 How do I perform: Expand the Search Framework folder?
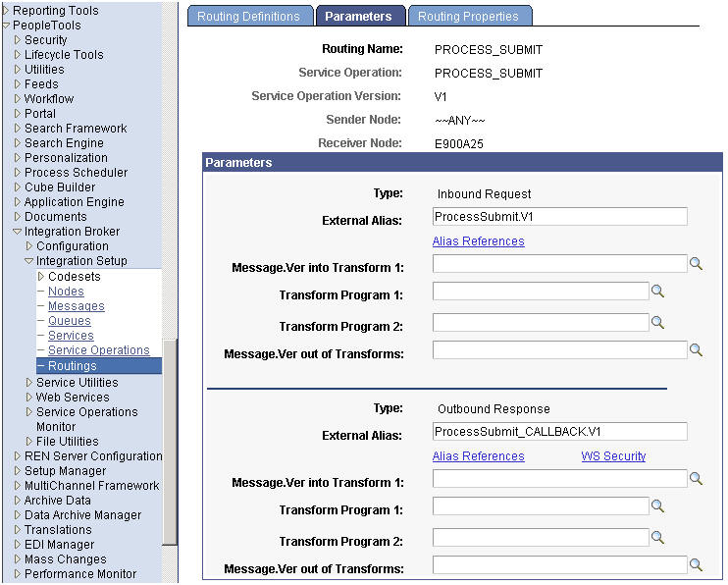point(18,129)
